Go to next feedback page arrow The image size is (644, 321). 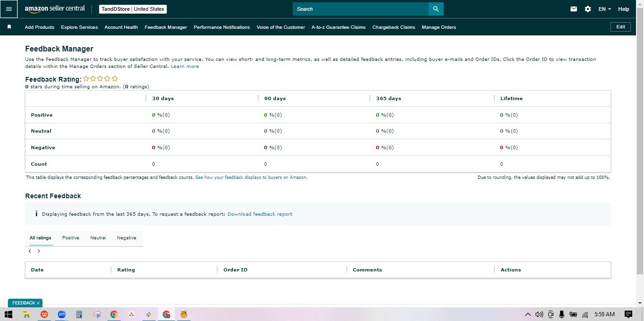click(39, 251)
